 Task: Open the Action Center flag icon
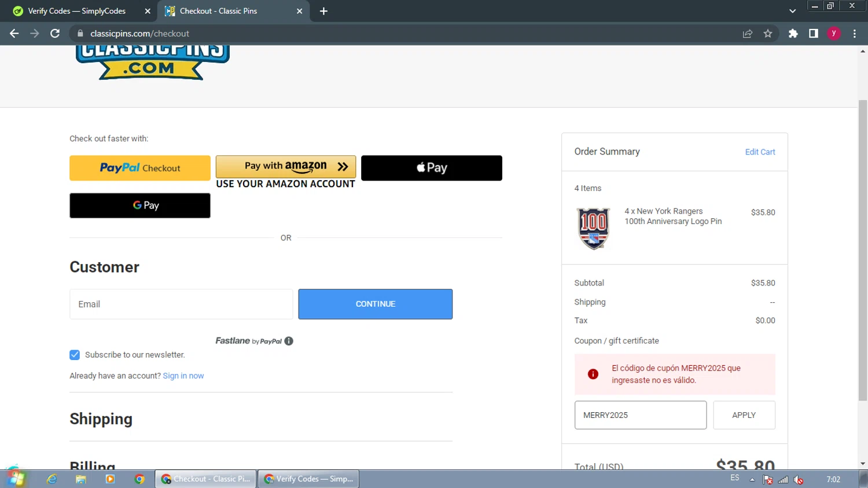coord(768,479)
